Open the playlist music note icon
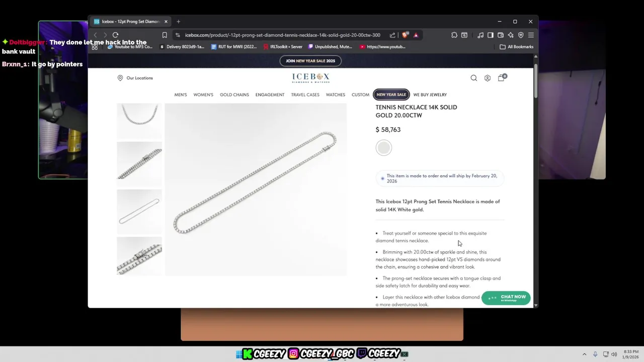 point(480,35)
